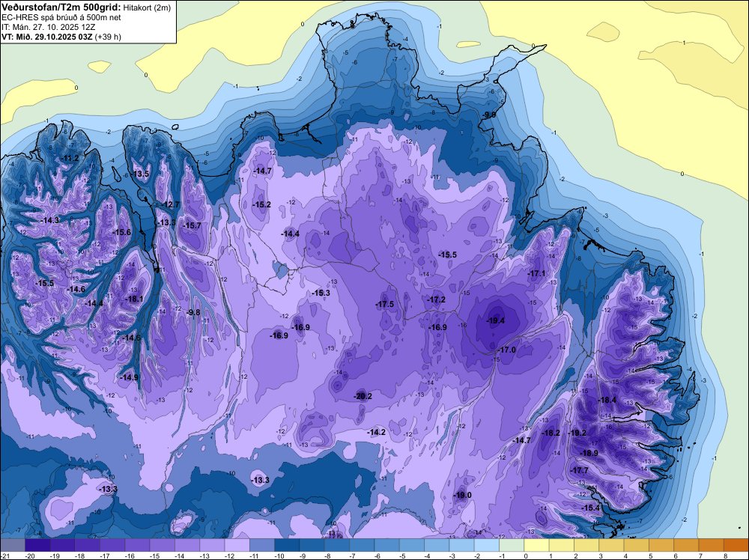This screenshot has width=749, height=560.
Task: Select the -15.7 temperature label
Action: coord(192,225)
